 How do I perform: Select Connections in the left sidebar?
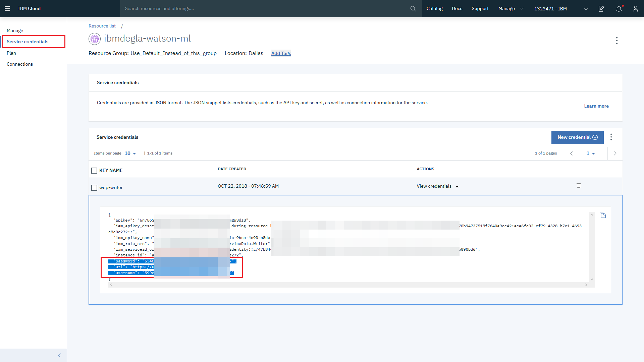pos(20,64)
